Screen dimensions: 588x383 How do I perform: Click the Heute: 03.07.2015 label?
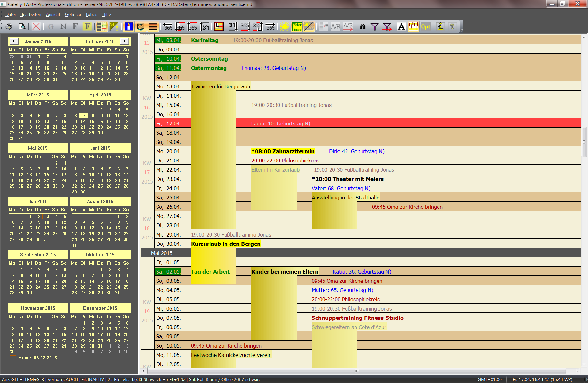pos(37,358)
